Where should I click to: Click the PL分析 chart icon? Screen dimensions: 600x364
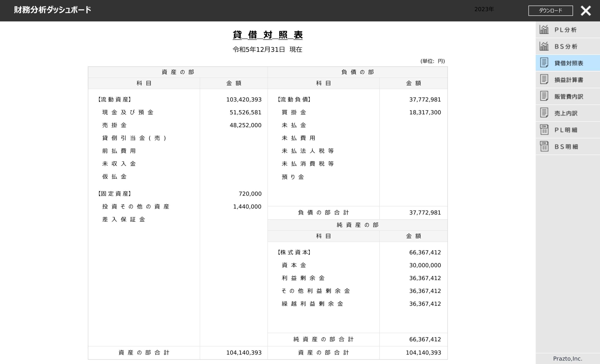[x=544, y=30]
